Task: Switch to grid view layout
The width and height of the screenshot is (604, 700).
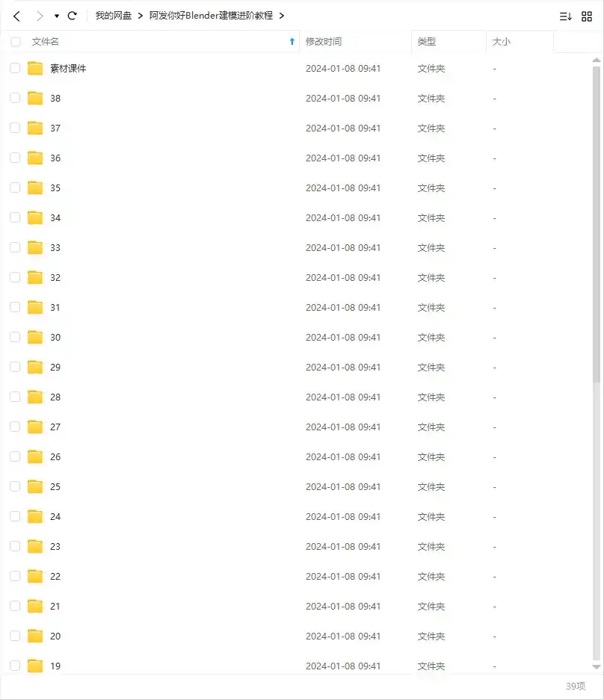Action: [587, 16]
